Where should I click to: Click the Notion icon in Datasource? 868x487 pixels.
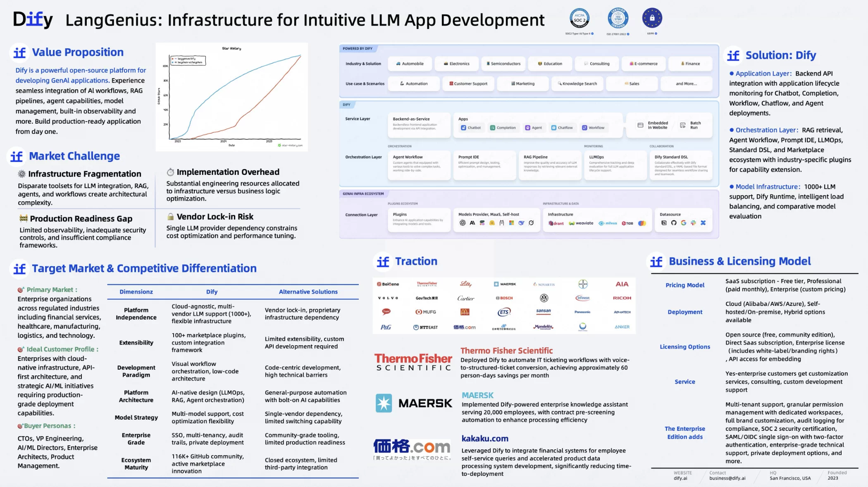(x=664, y=223)
